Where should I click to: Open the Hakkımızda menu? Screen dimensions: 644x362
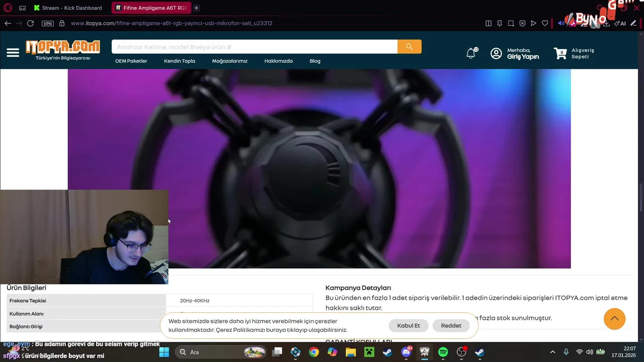point(278,61)
